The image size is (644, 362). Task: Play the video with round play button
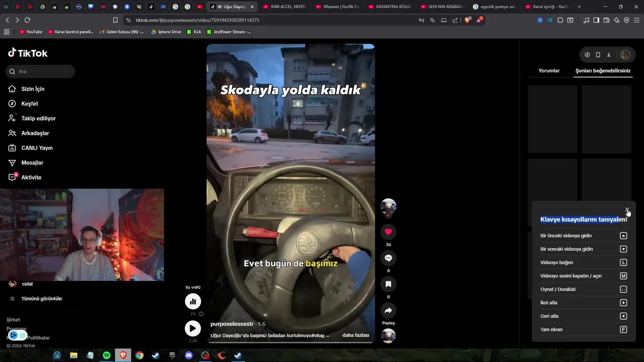tap(193, 328)
